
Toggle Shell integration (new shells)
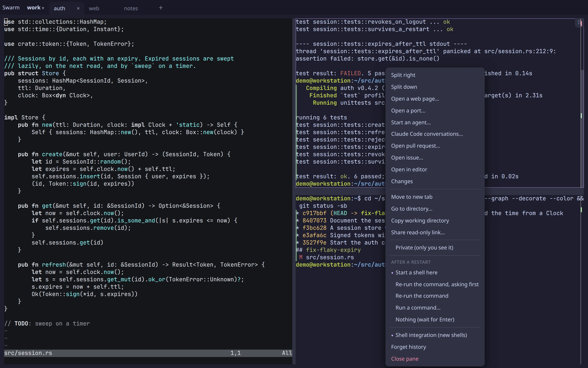[x=435, y=335]
